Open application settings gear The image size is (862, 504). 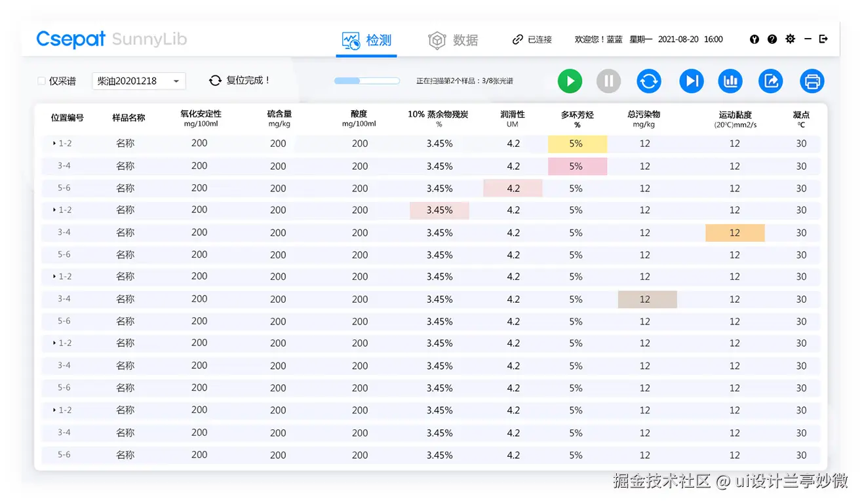pyautogui.click(x=790, y=39)
